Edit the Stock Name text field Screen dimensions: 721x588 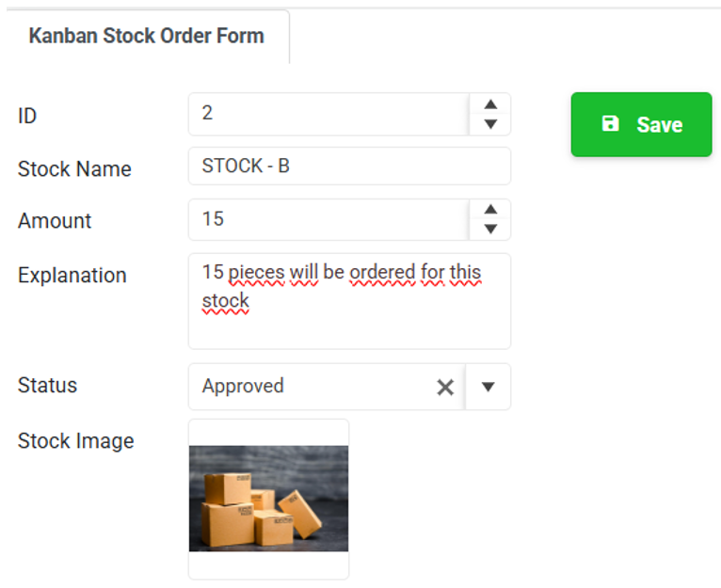(349, 166)
